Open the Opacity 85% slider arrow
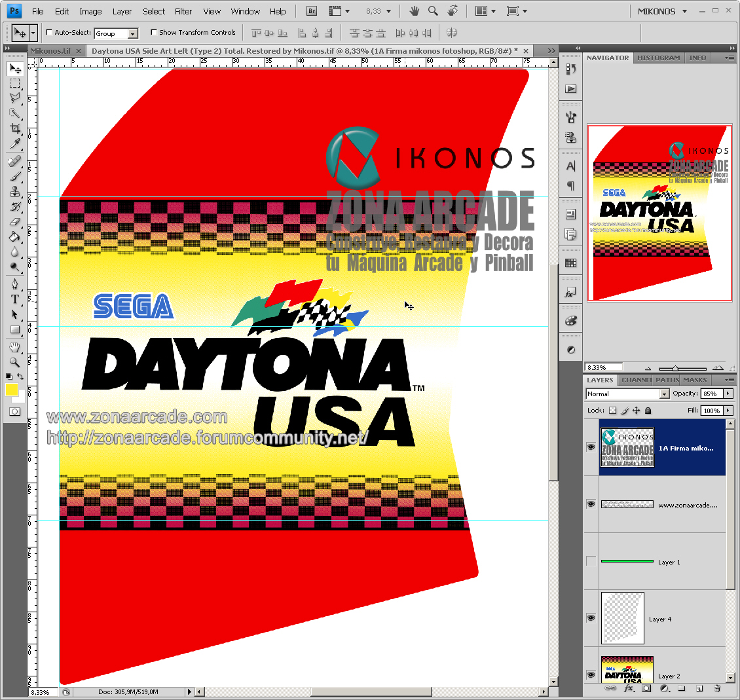Viewport: 740px width, 700px height. tap(728, 394)
